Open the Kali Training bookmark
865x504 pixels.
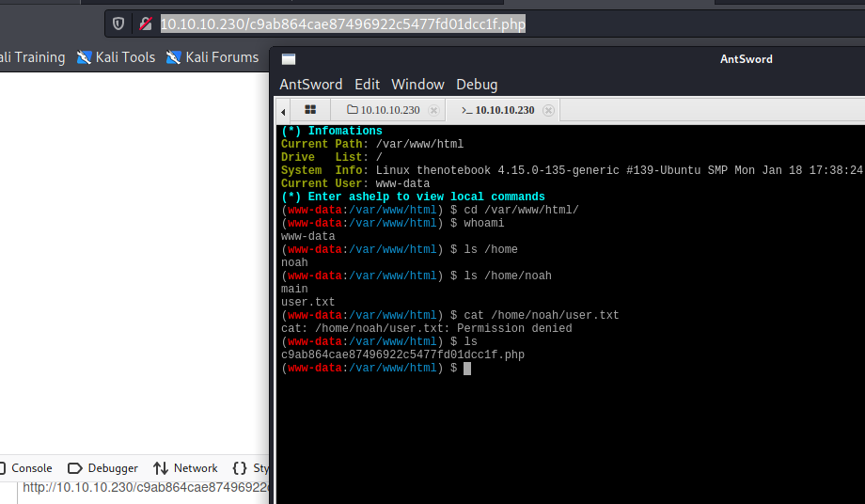pyautogui.click(x=33, y=57)
